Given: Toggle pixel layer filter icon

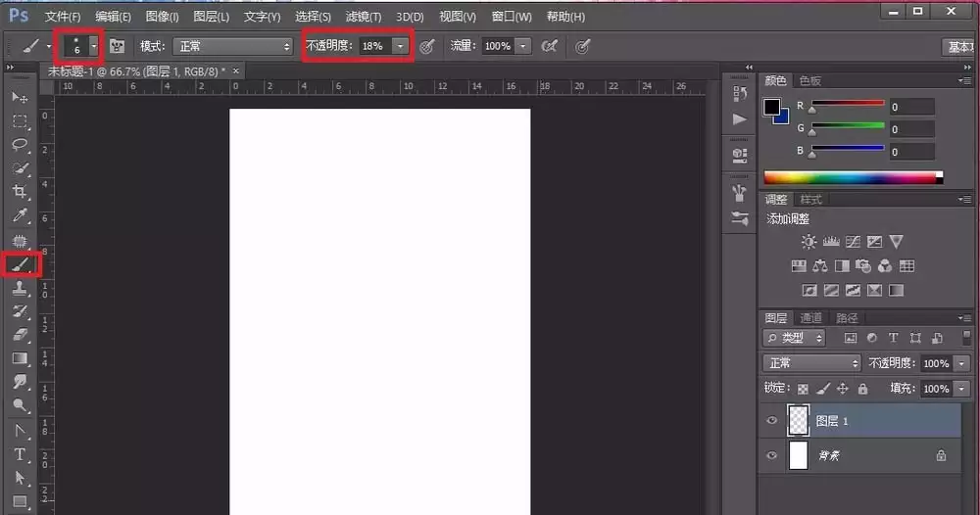Looking at the screenshot, I should [850, 338].
